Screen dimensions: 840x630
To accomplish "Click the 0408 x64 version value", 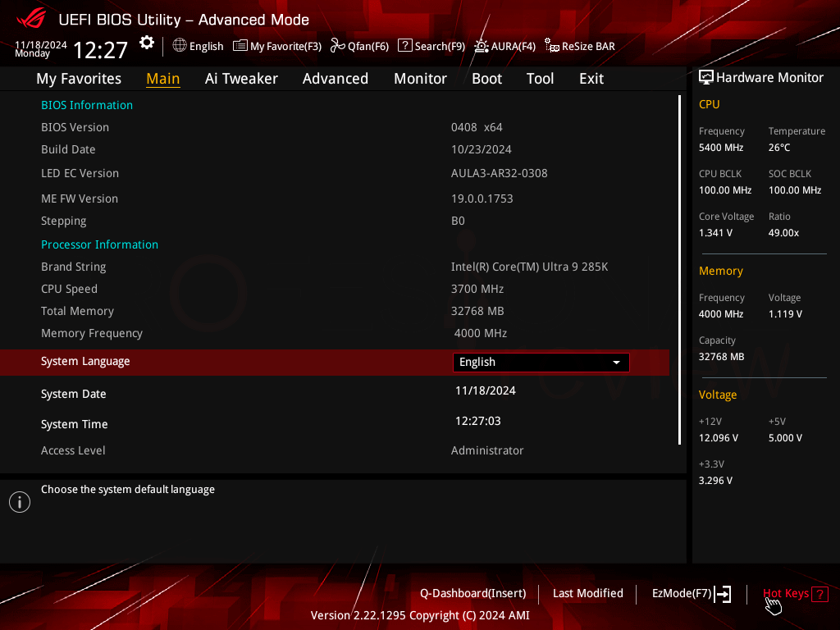I will click(477, 127).
